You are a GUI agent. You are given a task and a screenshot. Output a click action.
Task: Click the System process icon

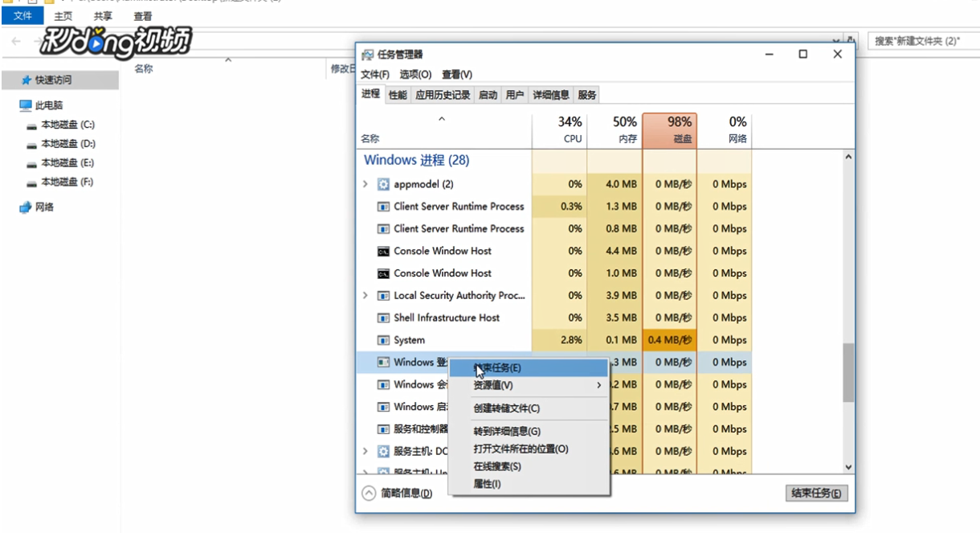(383, 339)
